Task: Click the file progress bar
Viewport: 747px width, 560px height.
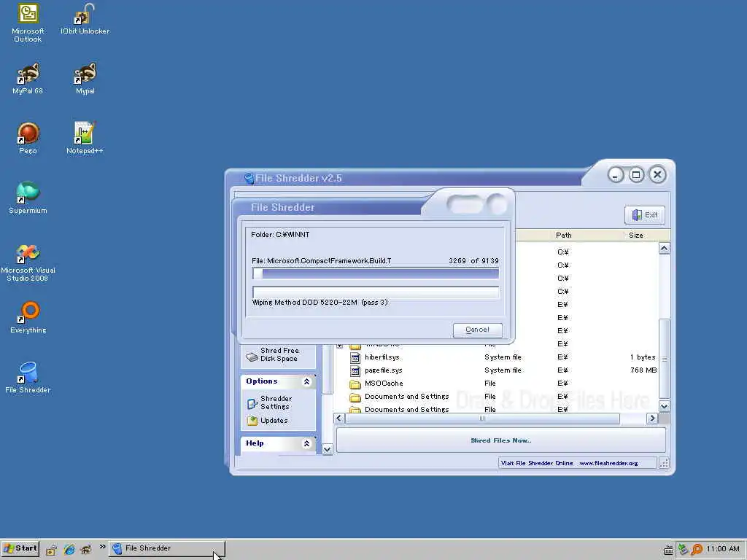Action: (376, 273)
